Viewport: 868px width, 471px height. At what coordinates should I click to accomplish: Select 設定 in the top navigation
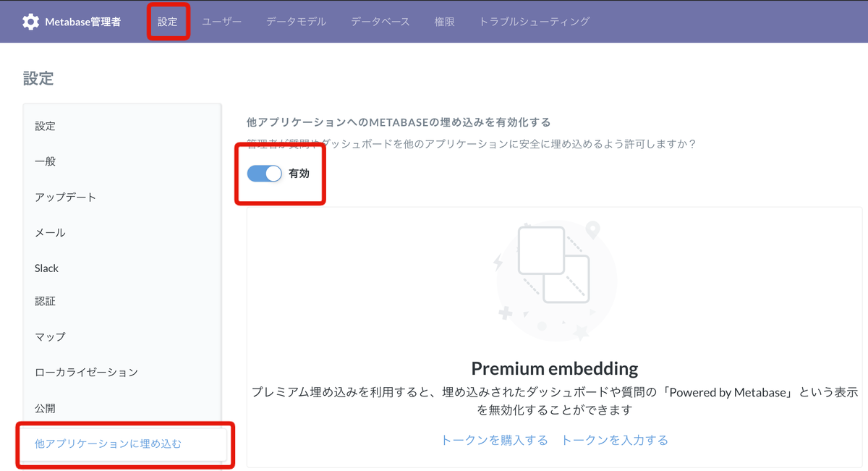(x=168, y=22)
